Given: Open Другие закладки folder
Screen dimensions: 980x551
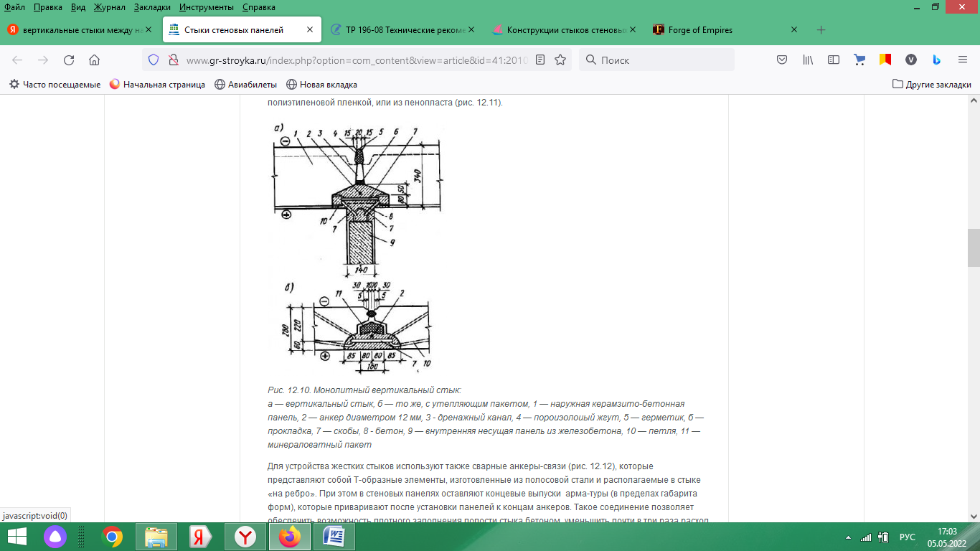Looking at the screenshot, I should pyautogui.click(x=932, y=85).
